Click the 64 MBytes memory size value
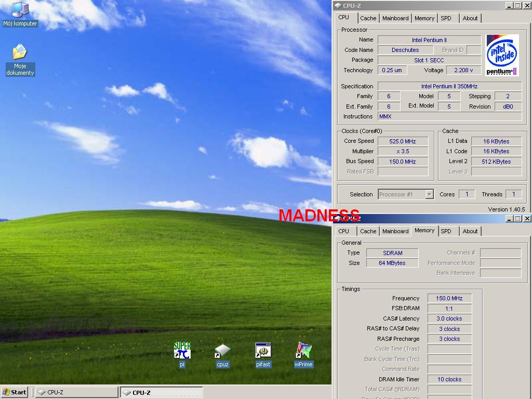This screenshot has height=399, width=532. click(x=393, y=263)
